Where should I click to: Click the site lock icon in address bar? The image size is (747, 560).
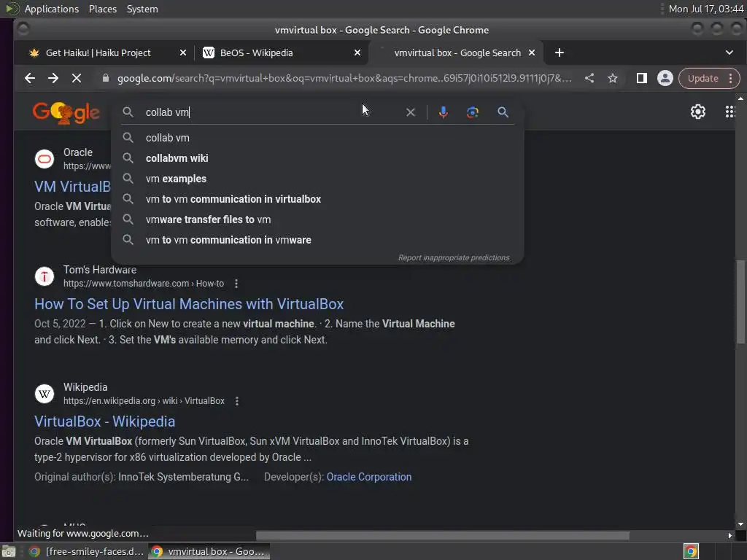pos(106,78)
